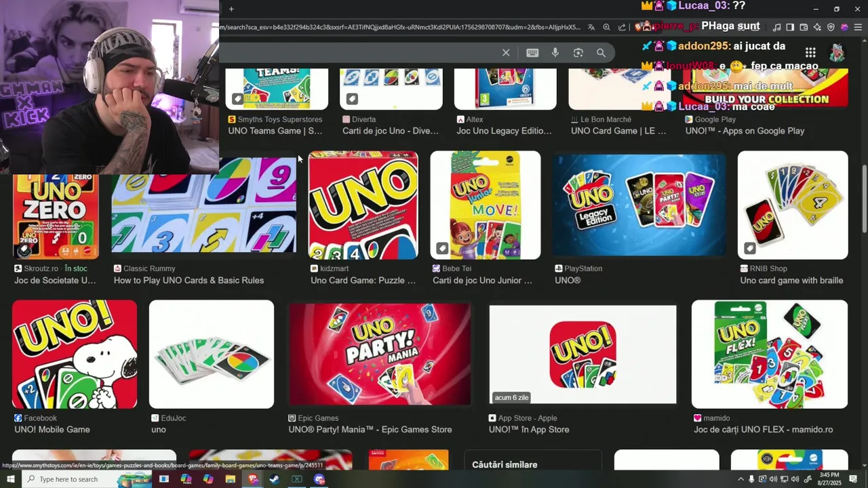Click the product tag icon on Diverta Uno image
Screen dimensions: 868x488
coord(351,99)
